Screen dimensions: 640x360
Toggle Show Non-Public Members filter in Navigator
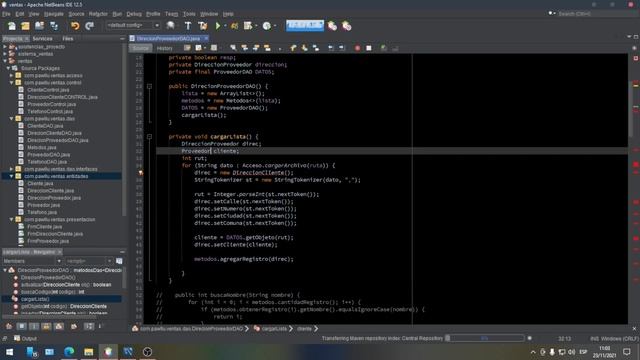click(46, 326)
